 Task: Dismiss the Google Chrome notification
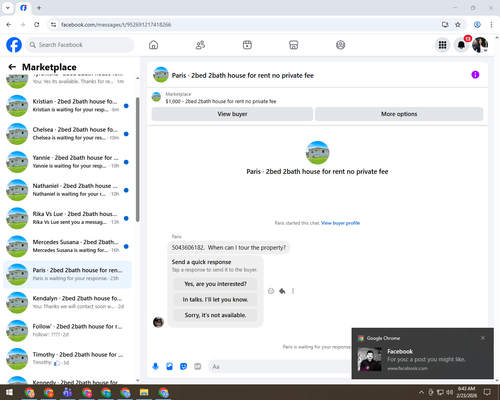(x=483, y=338)
